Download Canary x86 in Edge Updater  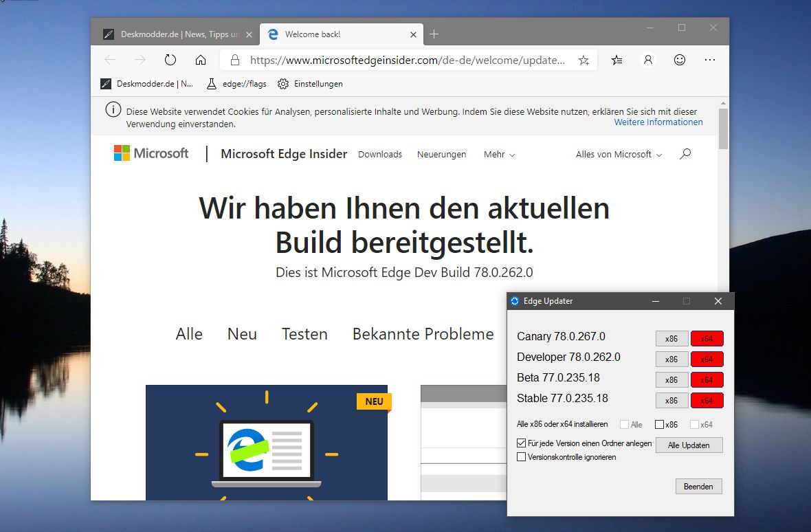coord(671,339)
